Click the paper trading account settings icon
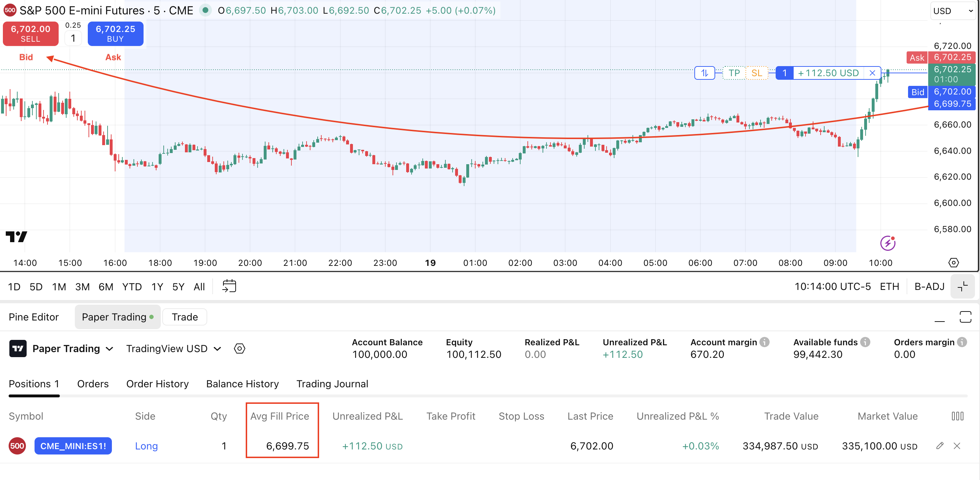The height and width of the screenshot is (480, 980). 239,349
